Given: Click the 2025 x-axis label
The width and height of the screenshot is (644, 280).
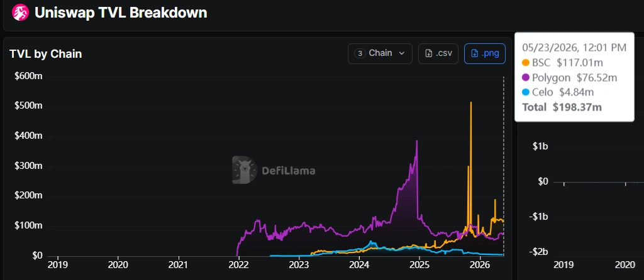Looking at the screenshot, I should point(419,264).
